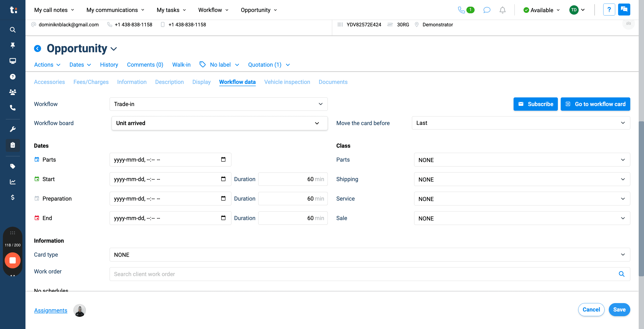
Task: Expand the No label dropdown
Action: 219,65
